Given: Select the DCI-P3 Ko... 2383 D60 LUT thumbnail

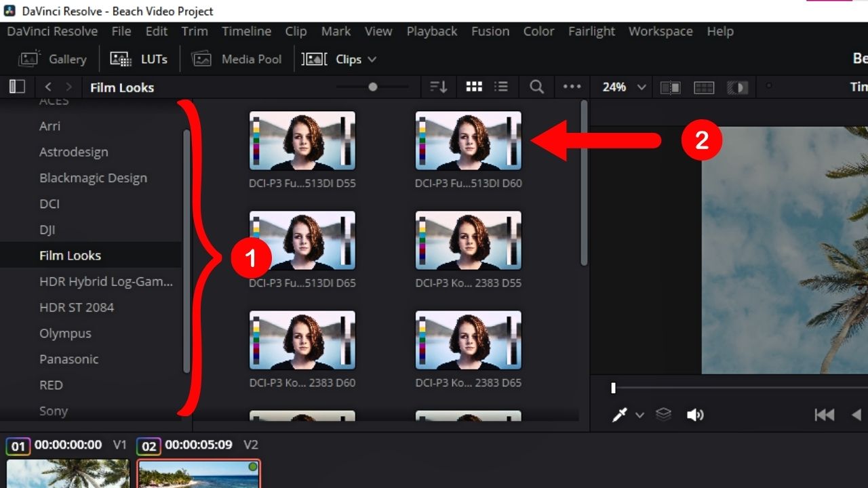Looking at the screenshot, I should coord(302,340).
